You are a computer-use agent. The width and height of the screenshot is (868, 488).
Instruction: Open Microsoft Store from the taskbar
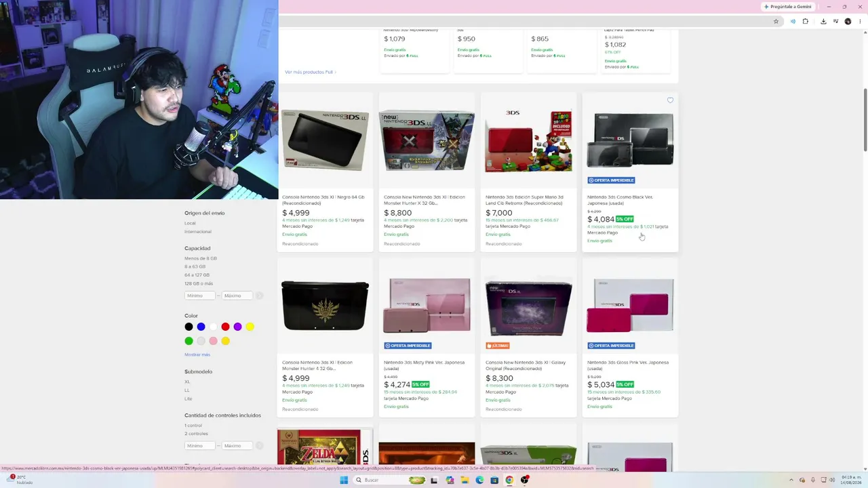(x=494, y=480)
